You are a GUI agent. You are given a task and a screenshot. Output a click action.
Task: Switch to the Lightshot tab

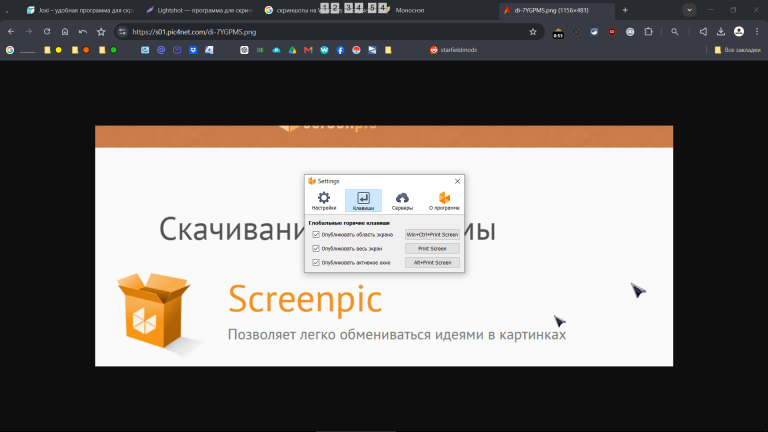coord(200,10)
